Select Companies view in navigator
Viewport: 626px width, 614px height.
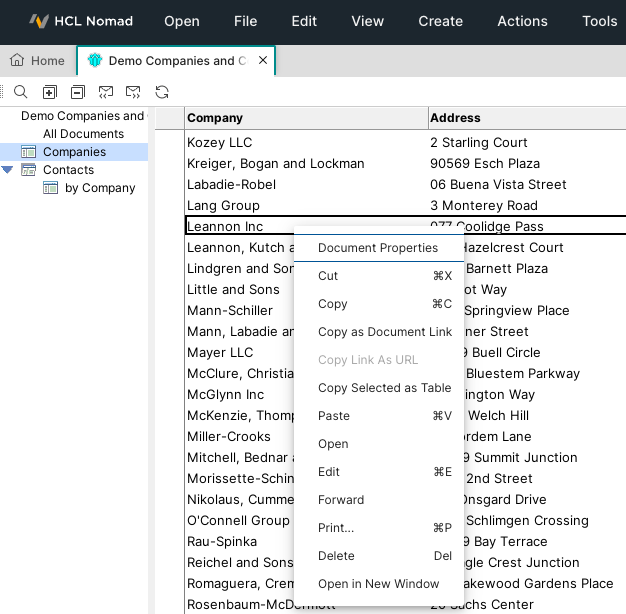click(x=74, y=152)
